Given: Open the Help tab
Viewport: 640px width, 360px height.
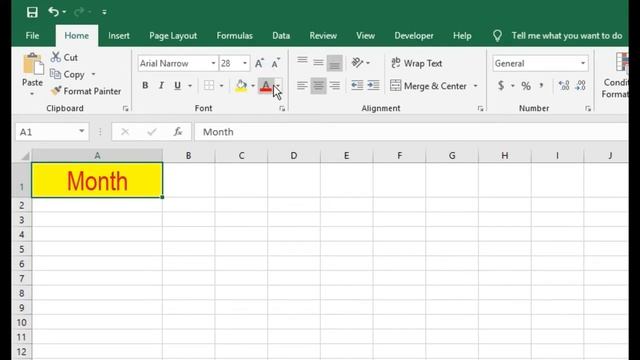Looking at the screenshot, I should coord(462,36).
